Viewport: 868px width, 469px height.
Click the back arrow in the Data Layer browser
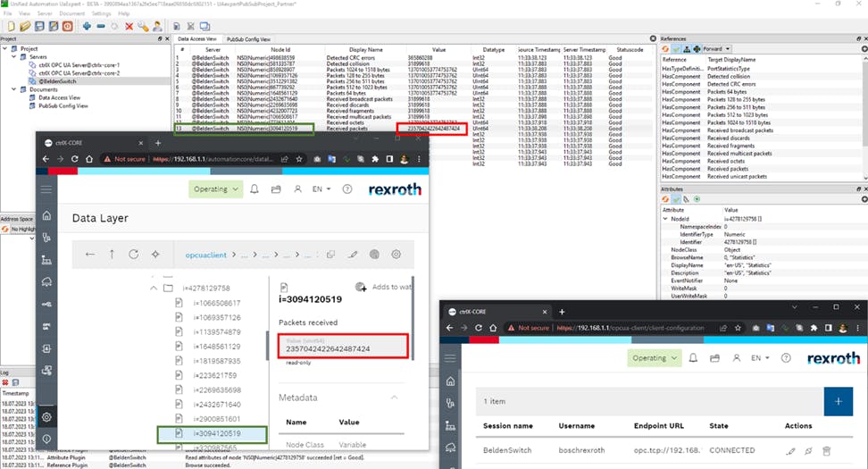coord(46,159)
